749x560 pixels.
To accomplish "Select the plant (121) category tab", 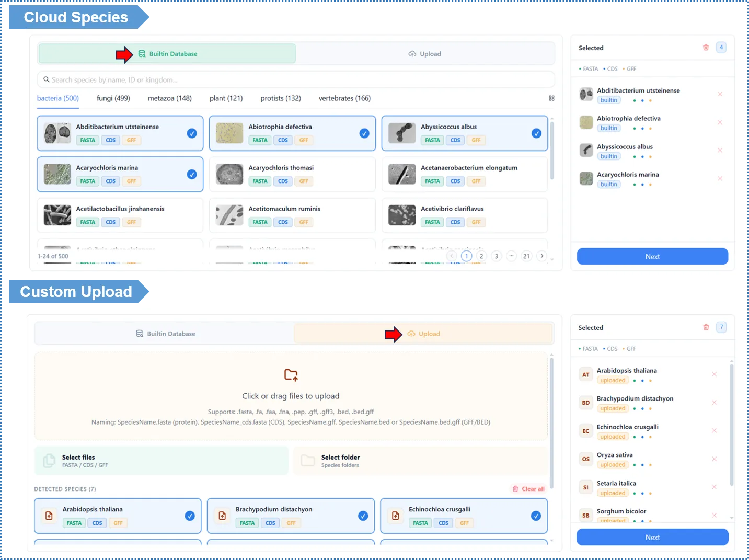I will click(x=226, y=98).
